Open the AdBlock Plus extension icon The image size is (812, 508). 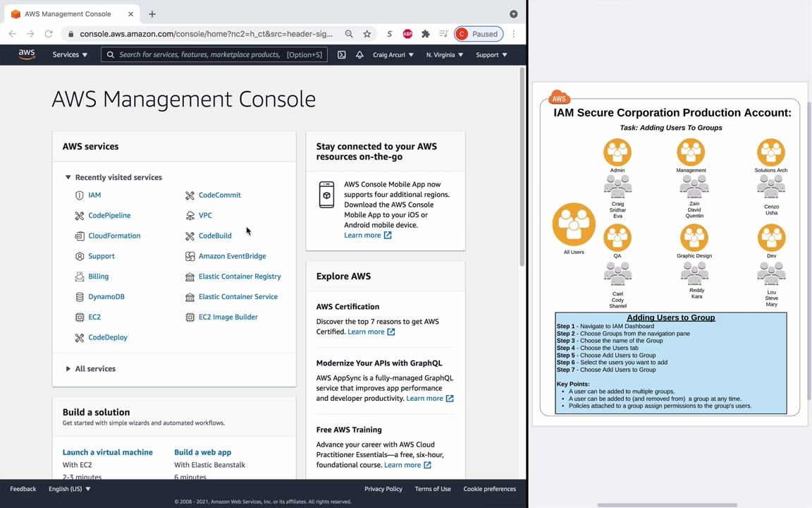pyautogui.click(x=407, y=34)
